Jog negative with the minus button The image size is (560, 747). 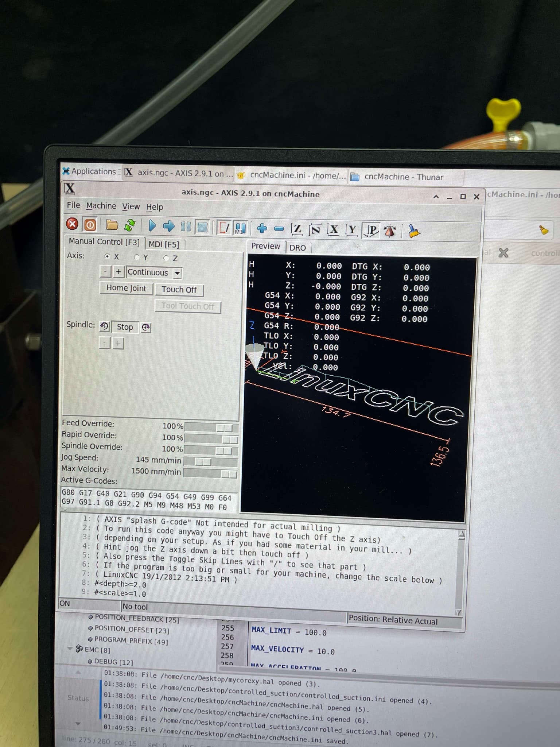point(105,271)
